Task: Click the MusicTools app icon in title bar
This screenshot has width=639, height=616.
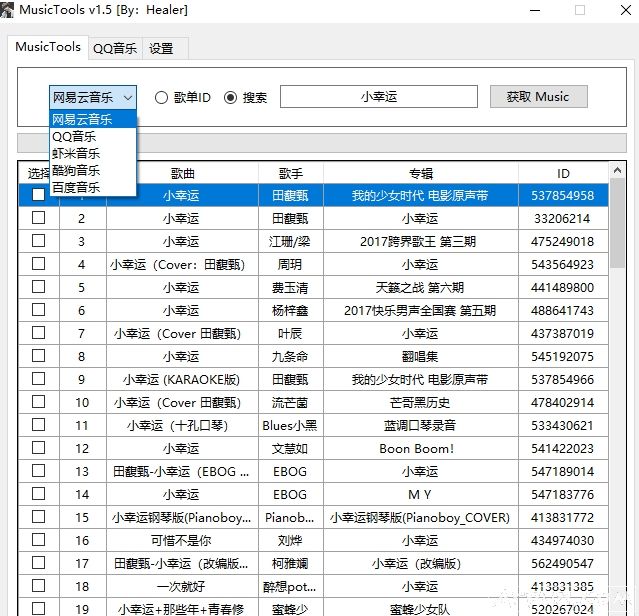Action: coord(7,10)
